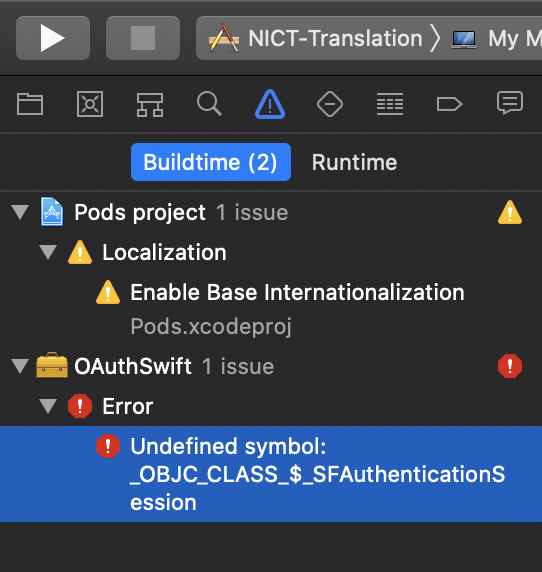Run the project with the play button

point(53,38)
